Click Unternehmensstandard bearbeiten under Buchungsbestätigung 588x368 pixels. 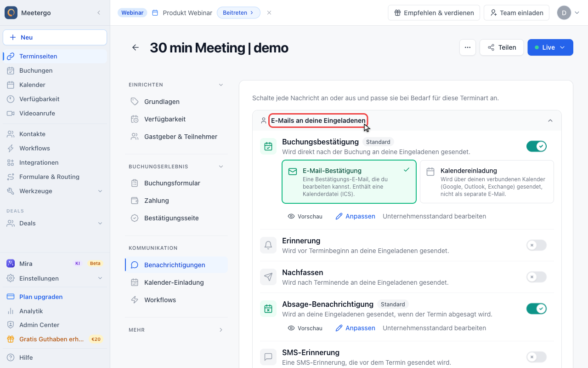pyautogui.click(x=435, y=216)
